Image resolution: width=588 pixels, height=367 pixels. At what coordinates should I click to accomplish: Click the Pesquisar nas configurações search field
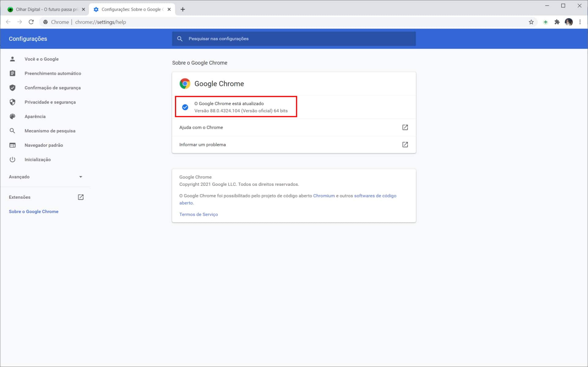point(294,39)
